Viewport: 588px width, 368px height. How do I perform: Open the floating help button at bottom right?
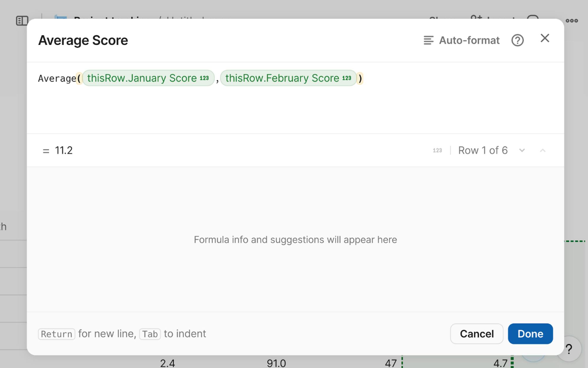click(569, 349)
